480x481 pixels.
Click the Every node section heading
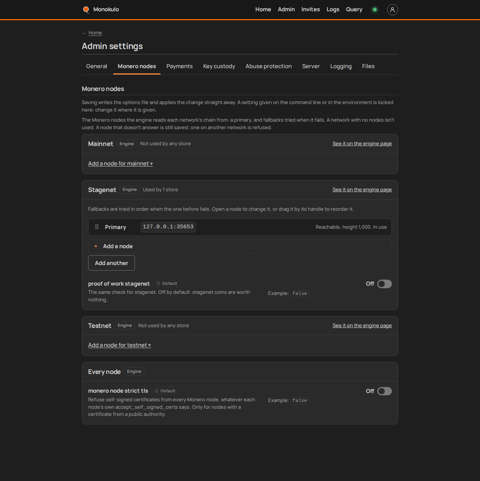coord(104,372)
